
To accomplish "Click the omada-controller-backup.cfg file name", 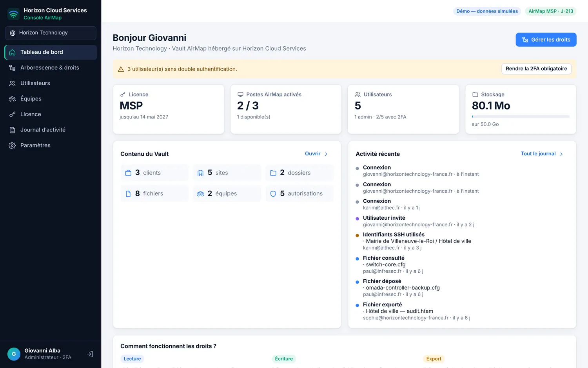I will [403, 288].
